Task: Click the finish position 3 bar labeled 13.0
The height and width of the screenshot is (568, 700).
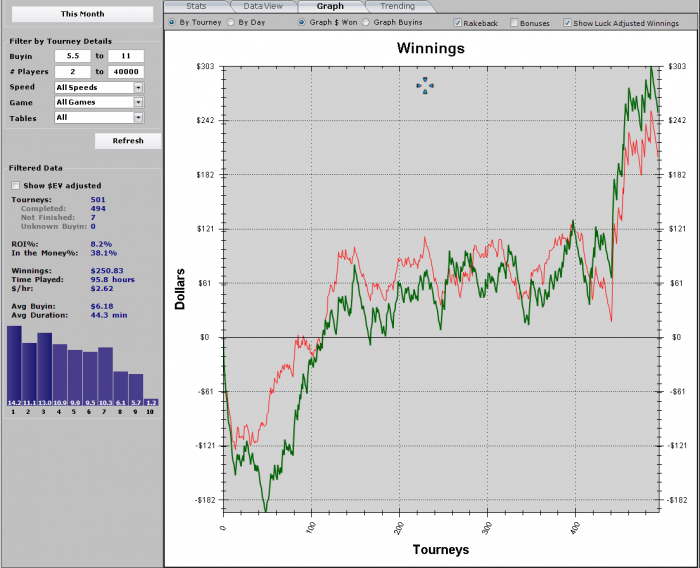Action: 44,369
